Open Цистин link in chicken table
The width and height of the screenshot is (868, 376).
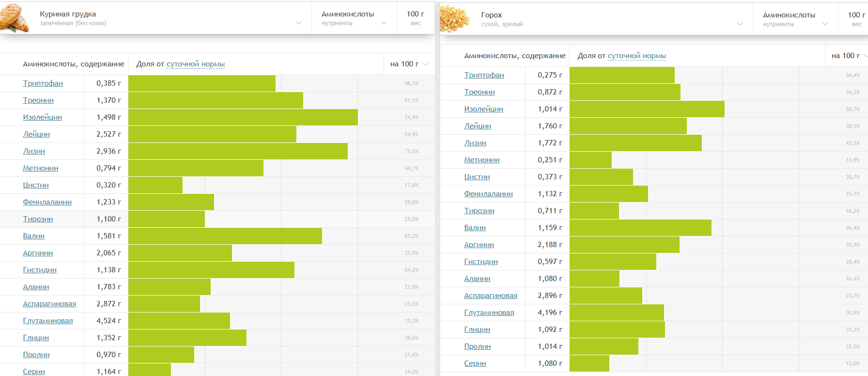tap(36, 185)
